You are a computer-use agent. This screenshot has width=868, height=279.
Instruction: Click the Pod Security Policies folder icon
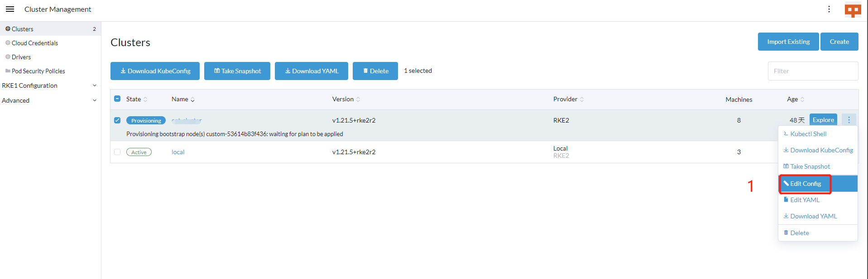pyautogui.click(x=8, y=71)
